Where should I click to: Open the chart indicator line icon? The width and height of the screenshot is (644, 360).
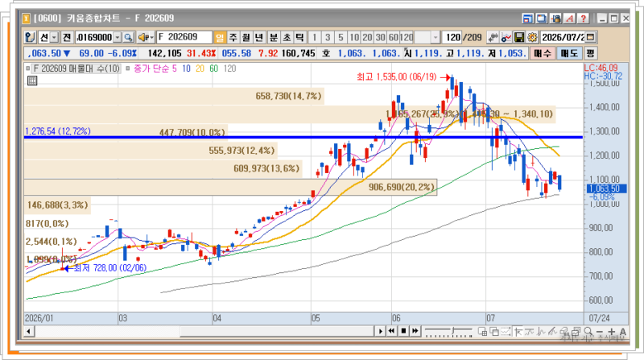(506, 37)
